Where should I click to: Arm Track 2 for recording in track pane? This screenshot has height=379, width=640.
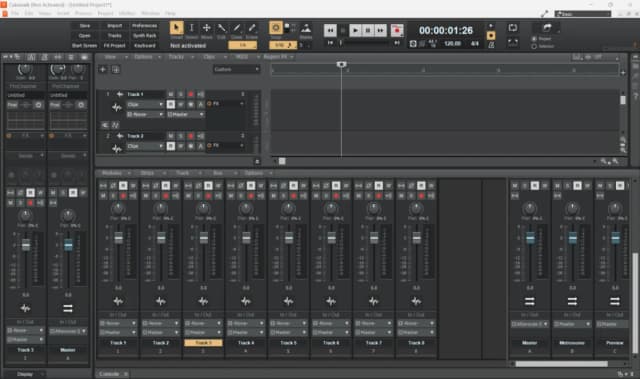191,136
